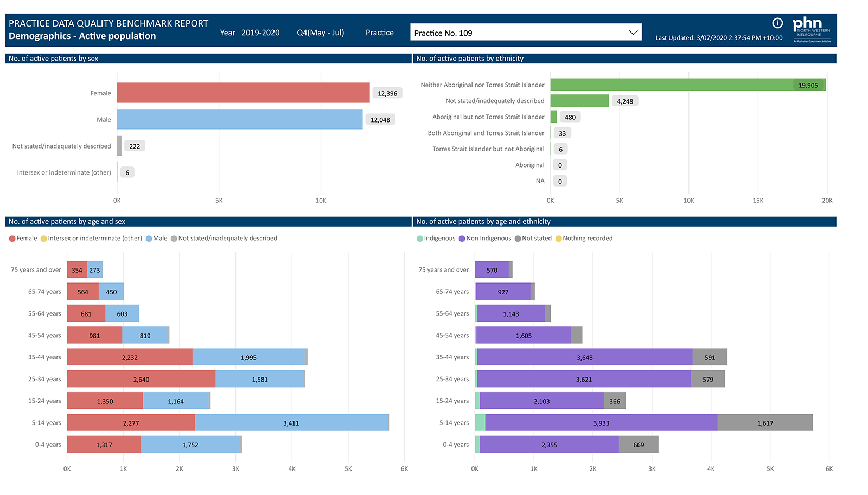Toggle Female legend in age and sex chart
This screenshot has width=868, height=495.
coord(12,239)
